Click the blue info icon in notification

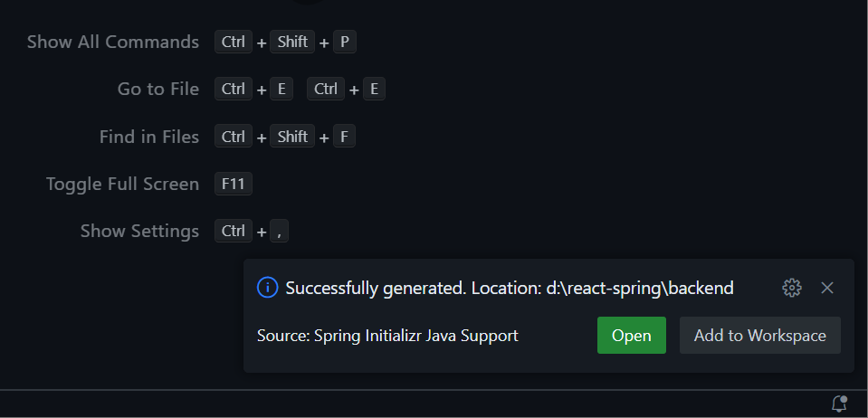[x=267, y=288]
